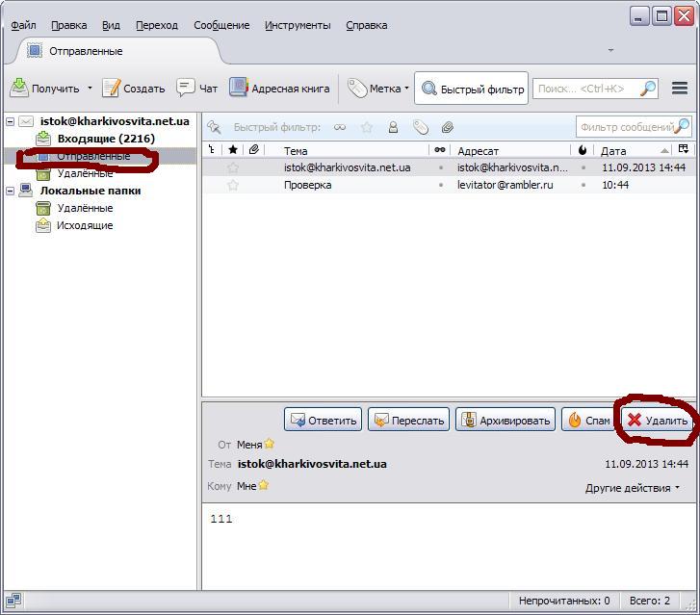700x615 pixels.
Task: Open the Входящие (2216) folder
Action: click(106, 139)
